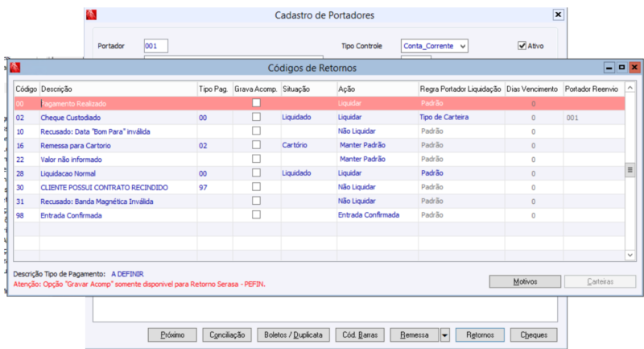Screen dimensions: 644x349
Task: Uncheck the Ativo checkbox in Cadastro de Portadores
Action: pos(522,46)
